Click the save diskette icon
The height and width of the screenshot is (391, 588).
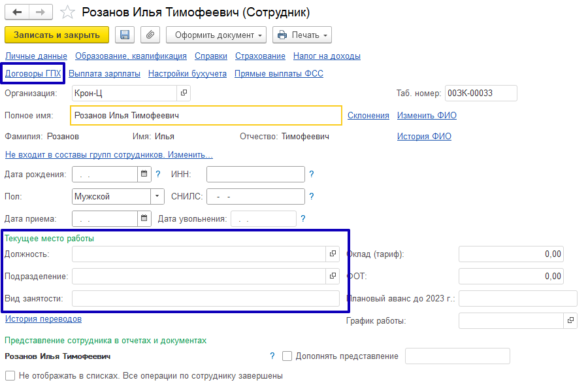[125, 35]
